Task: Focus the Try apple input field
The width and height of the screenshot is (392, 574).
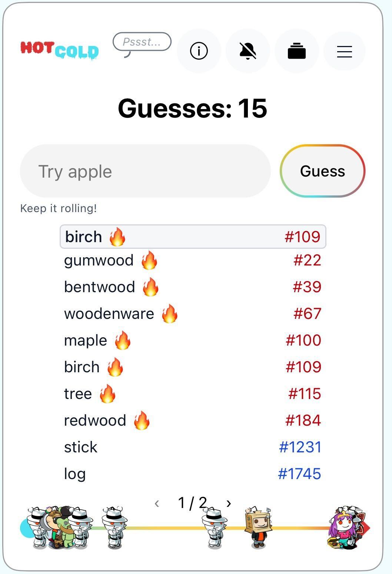Action: tap(145, 171)
